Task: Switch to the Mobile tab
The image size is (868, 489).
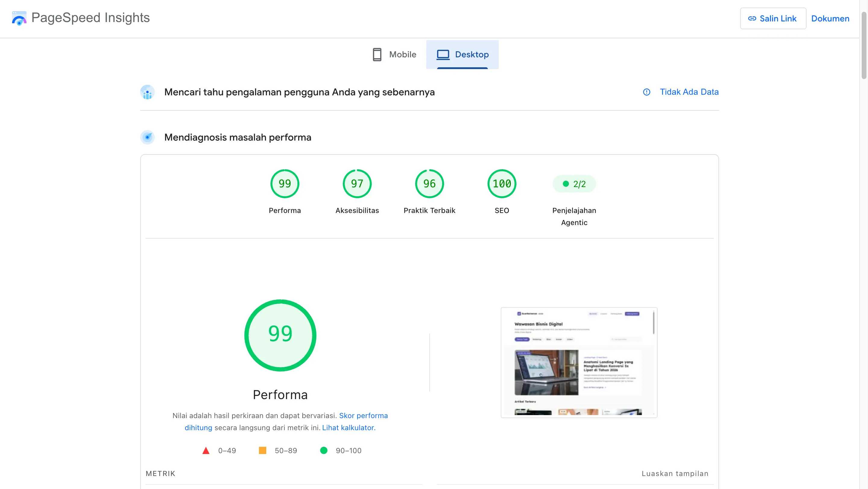Action: click(x=394, y=55)
